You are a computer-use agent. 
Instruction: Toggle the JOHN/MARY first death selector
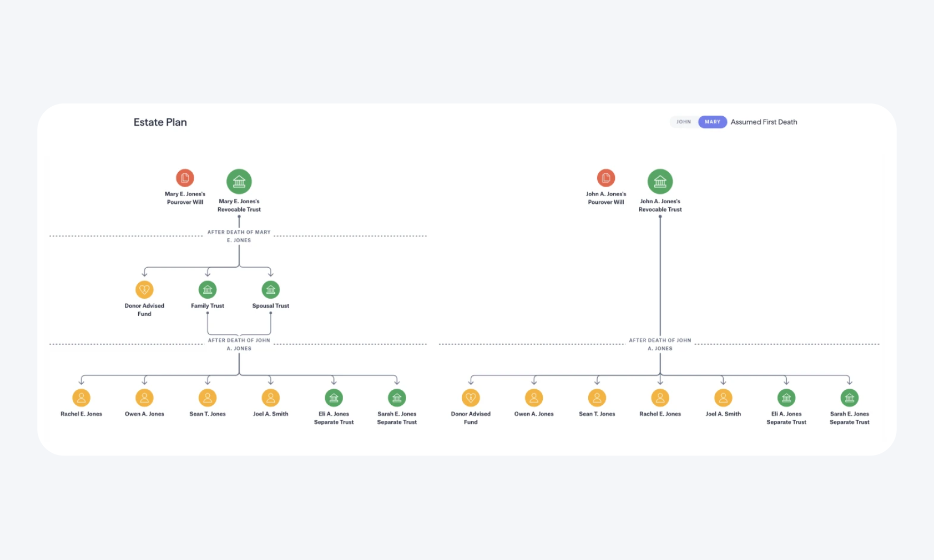pyautogui.click(x=698, y=122)
